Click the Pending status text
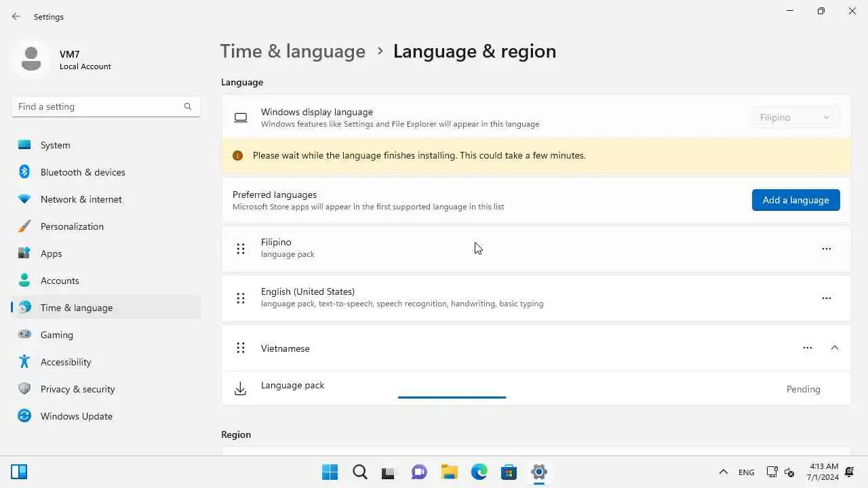868x488 pixels. [804, 389]
